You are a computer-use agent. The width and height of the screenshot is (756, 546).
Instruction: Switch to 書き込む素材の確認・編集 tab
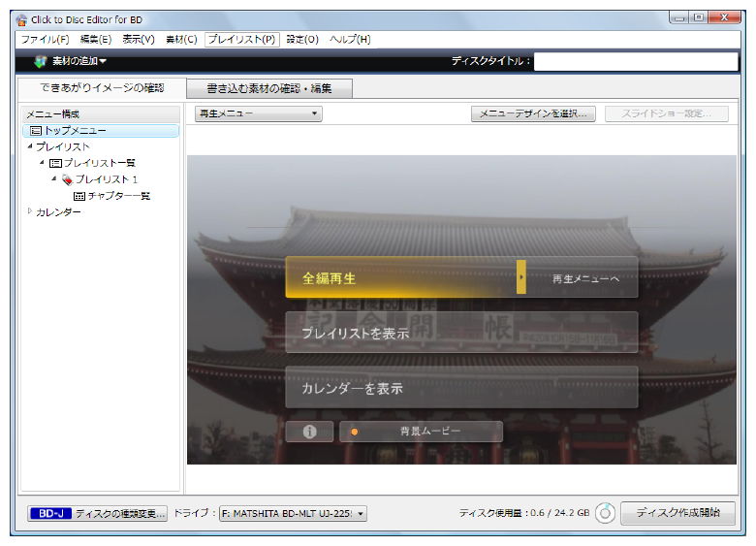tap(268, 89)
